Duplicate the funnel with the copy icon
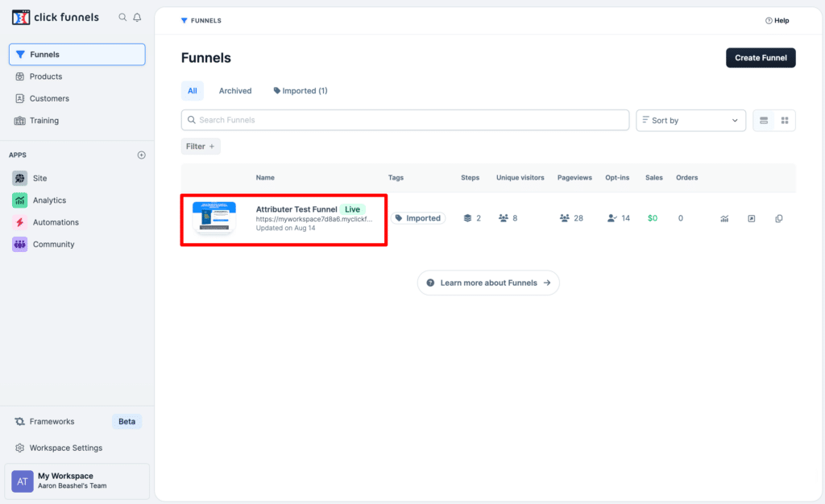The width and height of the screenshot is (825, 504). [x=779, y=219]
